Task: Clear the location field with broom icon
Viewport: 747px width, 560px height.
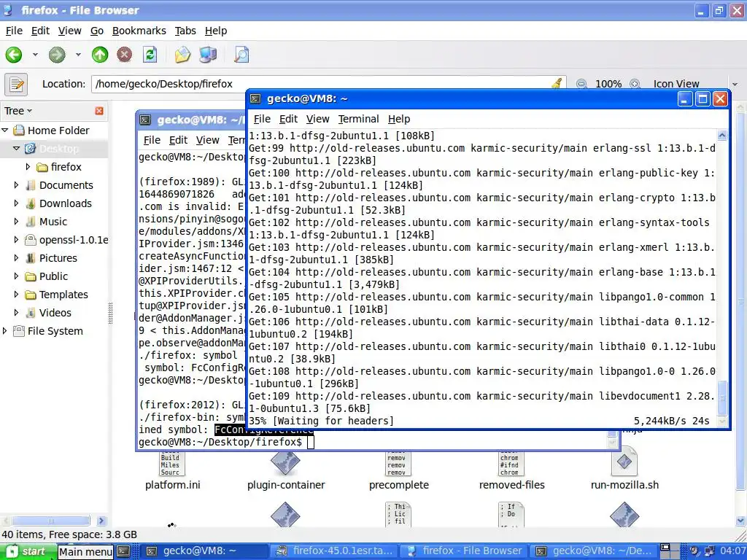Action: pos(557,84)
